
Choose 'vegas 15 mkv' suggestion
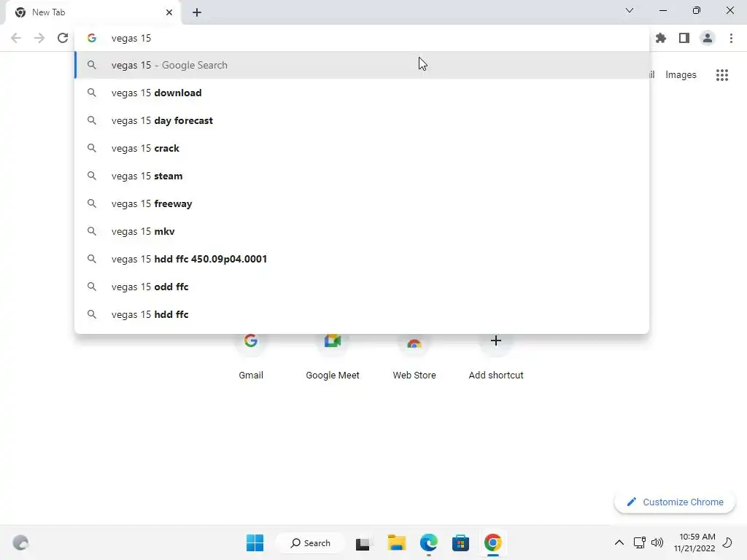tap(362, 231)
